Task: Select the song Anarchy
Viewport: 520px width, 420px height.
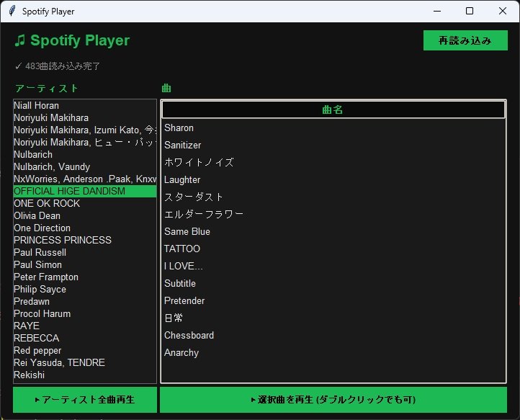Action: tap(333, 353)
